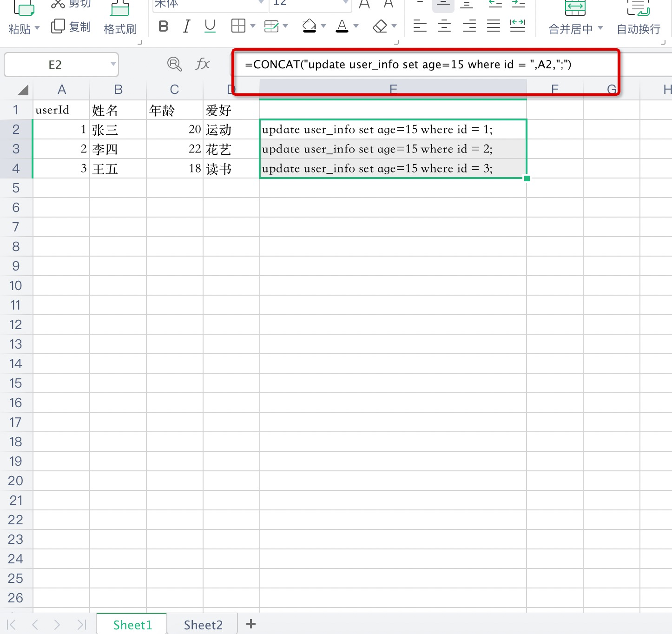
Task: Open the borders dropdown arrow
Action: point(253,26)
